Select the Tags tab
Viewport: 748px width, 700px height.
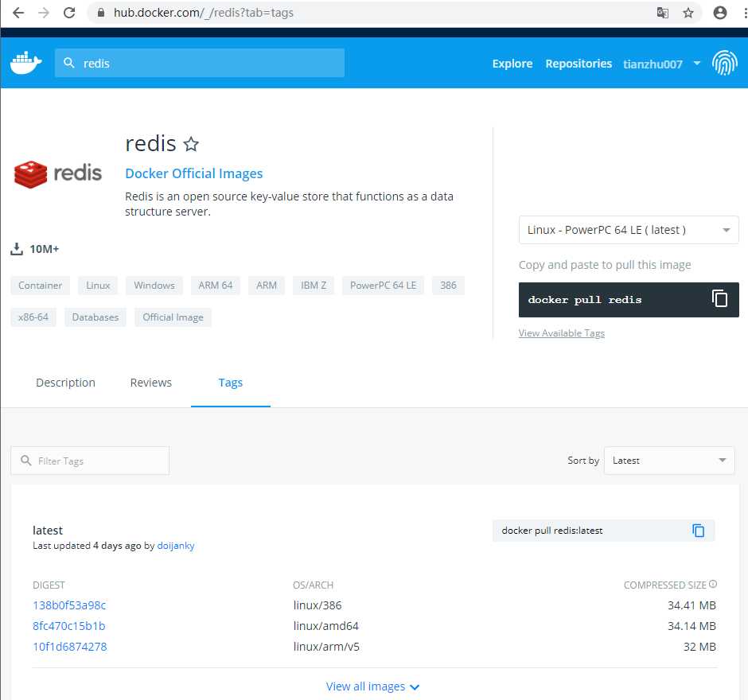(231, 383)
